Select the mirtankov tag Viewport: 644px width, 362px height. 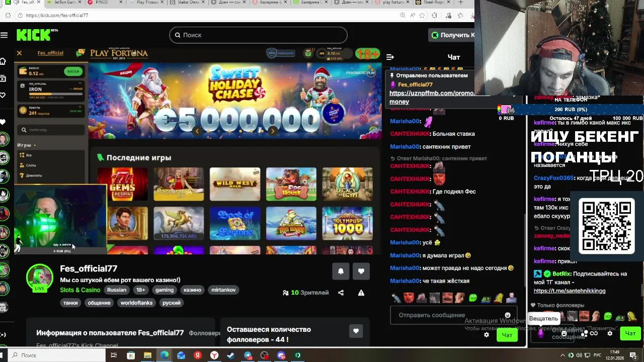pyautogui.click(x=223, y=290)
